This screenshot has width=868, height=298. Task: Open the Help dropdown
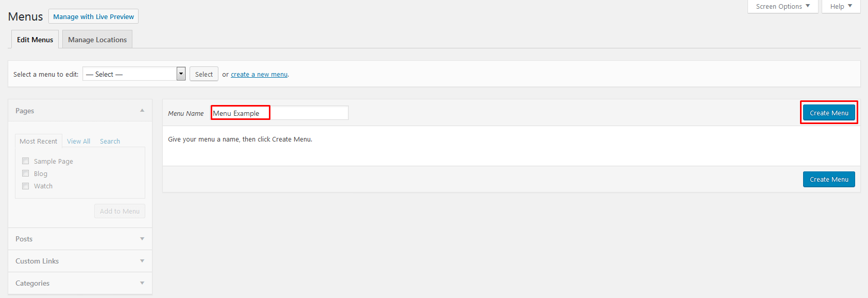[841, 6]
